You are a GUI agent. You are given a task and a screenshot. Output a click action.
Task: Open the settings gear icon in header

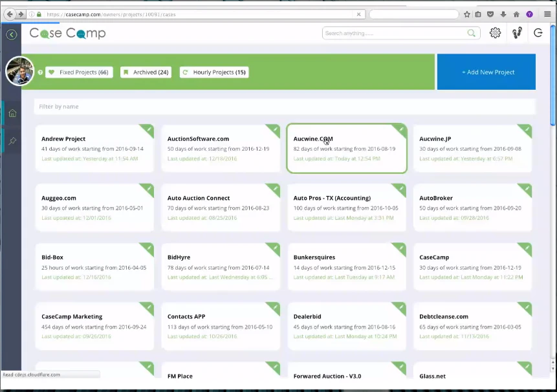click(x=495, y=33)
